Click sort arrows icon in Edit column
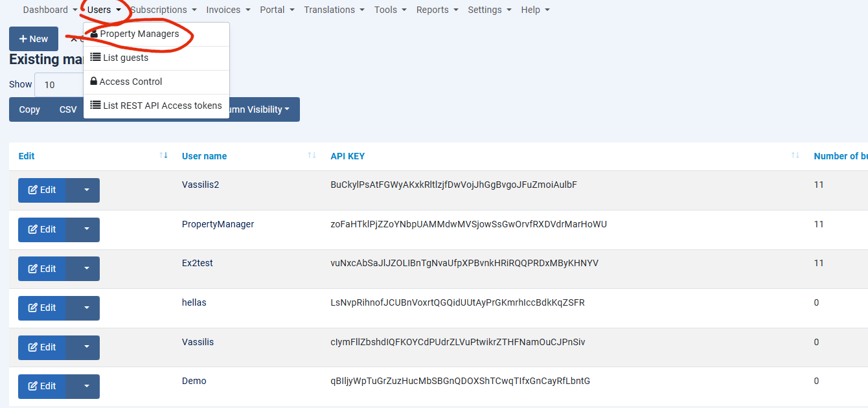The height and width of the screenshot is (408, 868). pyautogui.click(x=164, y=155)
